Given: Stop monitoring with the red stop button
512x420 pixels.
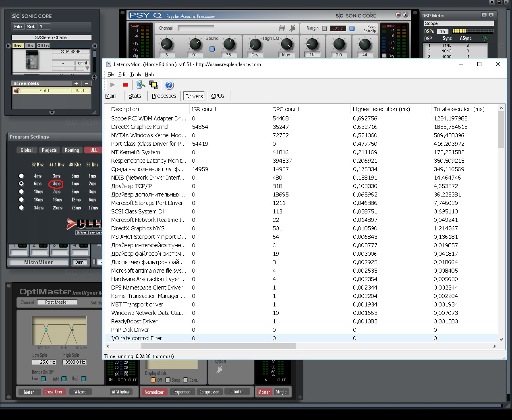Looking at the screenshot, I should tap(125, 85).
